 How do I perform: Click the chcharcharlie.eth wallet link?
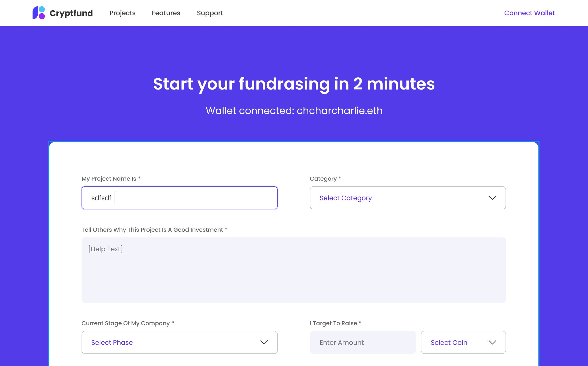tap(340, 110)
